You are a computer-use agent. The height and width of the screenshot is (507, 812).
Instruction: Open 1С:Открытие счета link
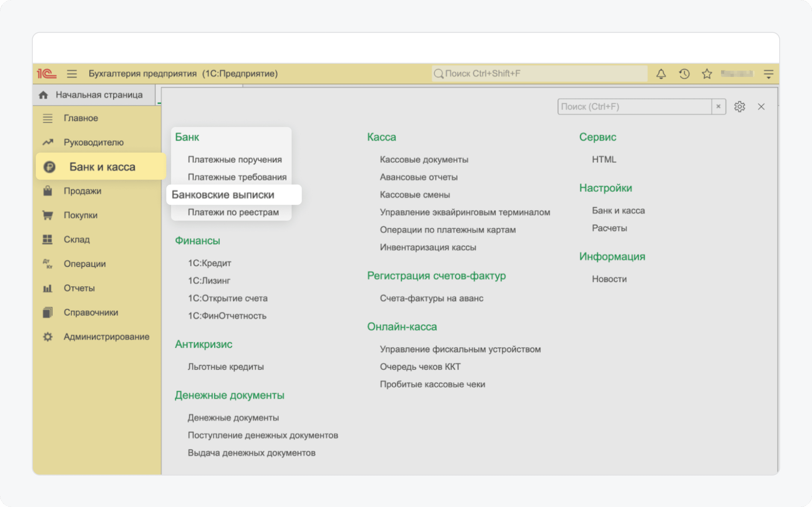pos(227,298)
